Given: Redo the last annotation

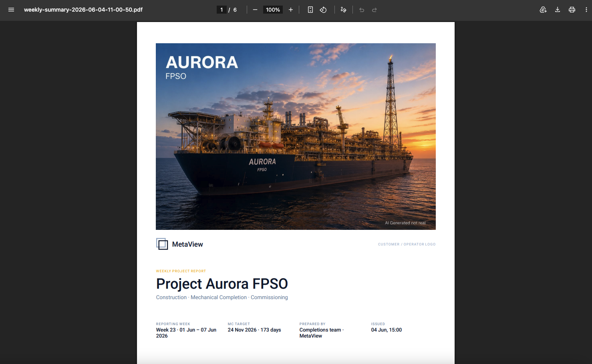Looking at the screenshot, I should (x=375, y=10).
